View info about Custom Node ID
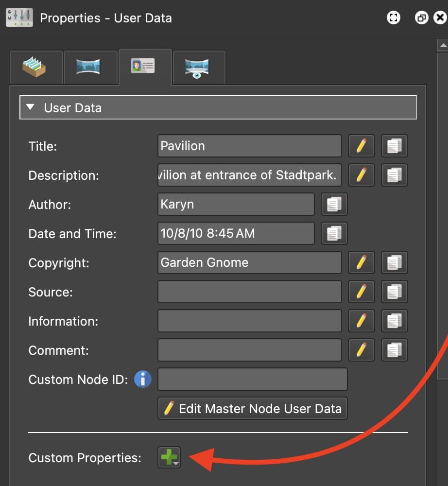 tap(142, 380)
